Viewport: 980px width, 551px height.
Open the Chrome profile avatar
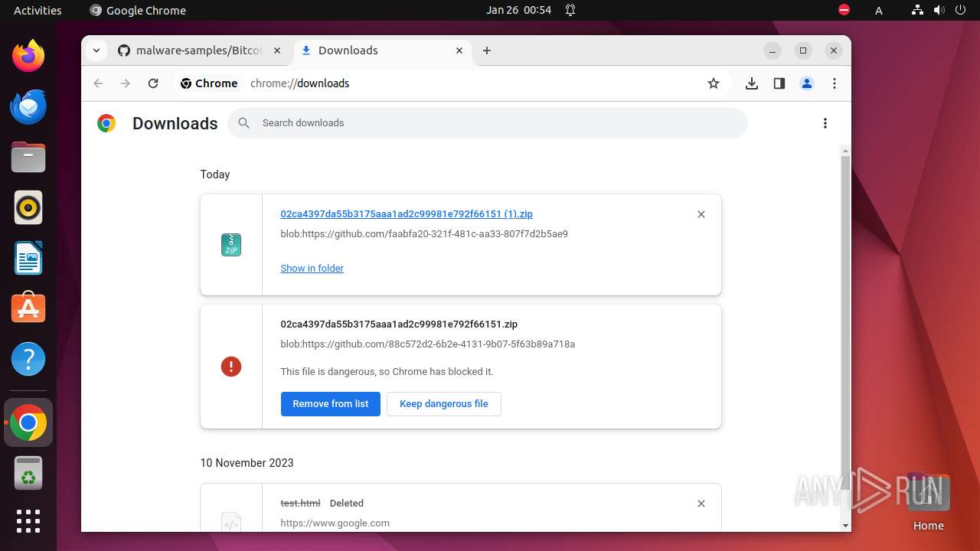pos(807,83)
